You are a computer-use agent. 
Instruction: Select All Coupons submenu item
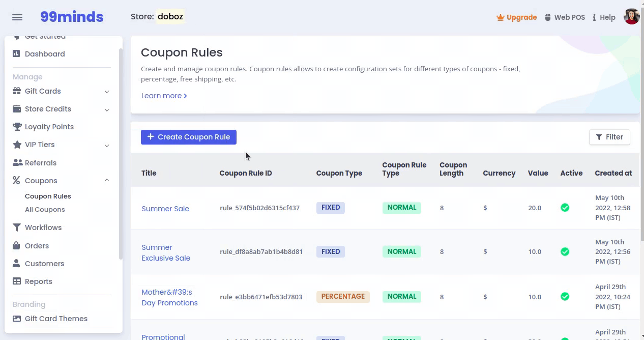[x=45, y=209]
